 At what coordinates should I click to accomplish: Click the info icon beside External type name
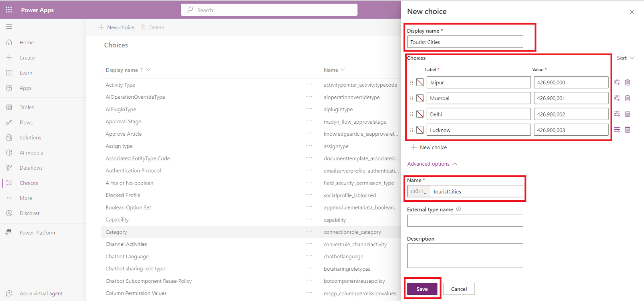(x=458, y=209)
